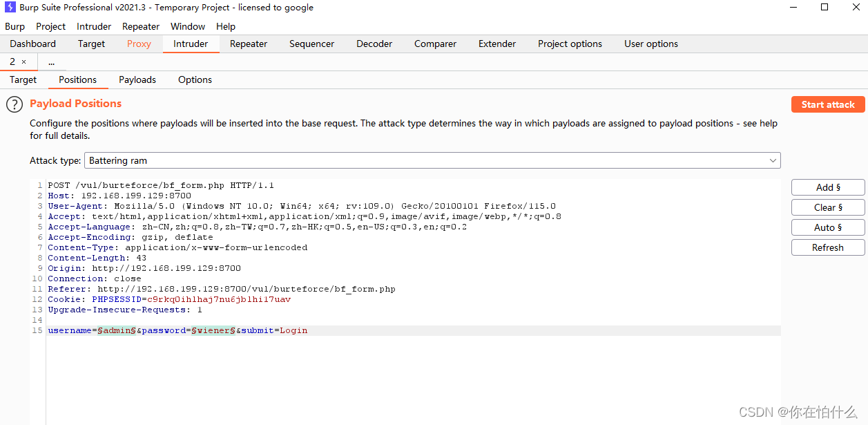The height and width of the screenshot is (425, 868).
Task: Click the PHPSESSID cookie value
Action: [x=219, y=299]
